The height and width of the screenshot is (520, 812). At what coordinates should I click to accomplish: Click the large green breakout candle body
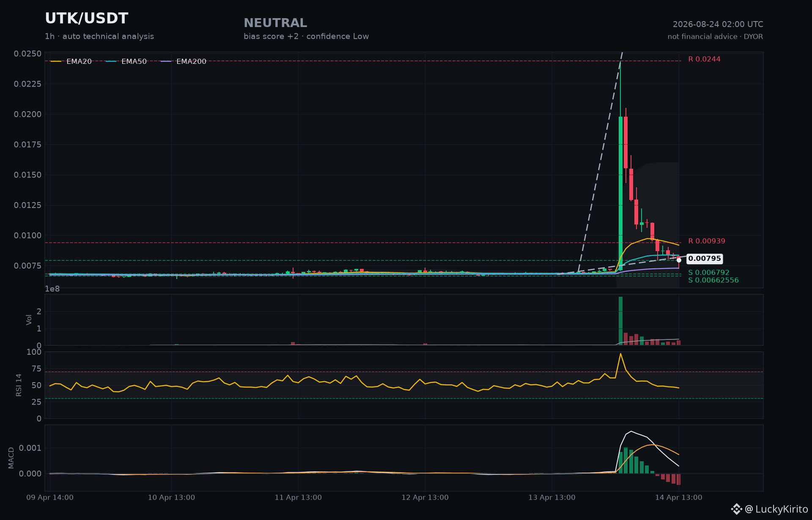pos(620,194)
